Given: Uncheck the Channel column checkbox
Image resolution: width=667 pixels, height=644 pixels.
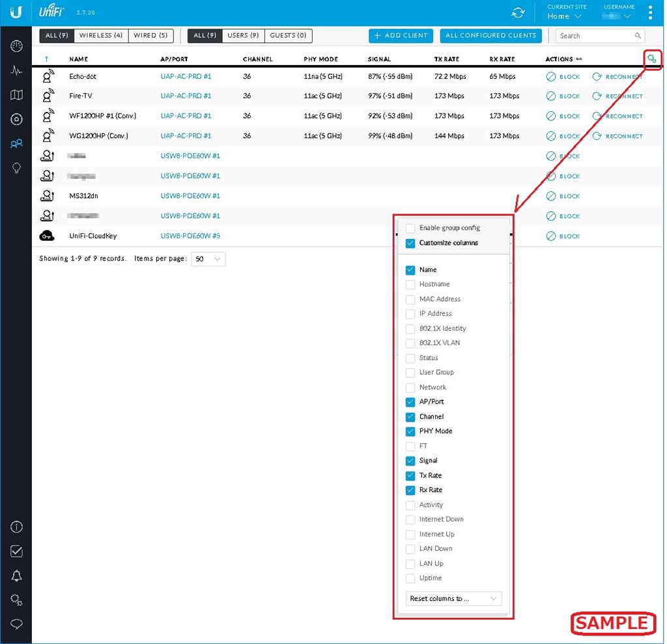Looking at the screenshot, I should click(410, 417).
